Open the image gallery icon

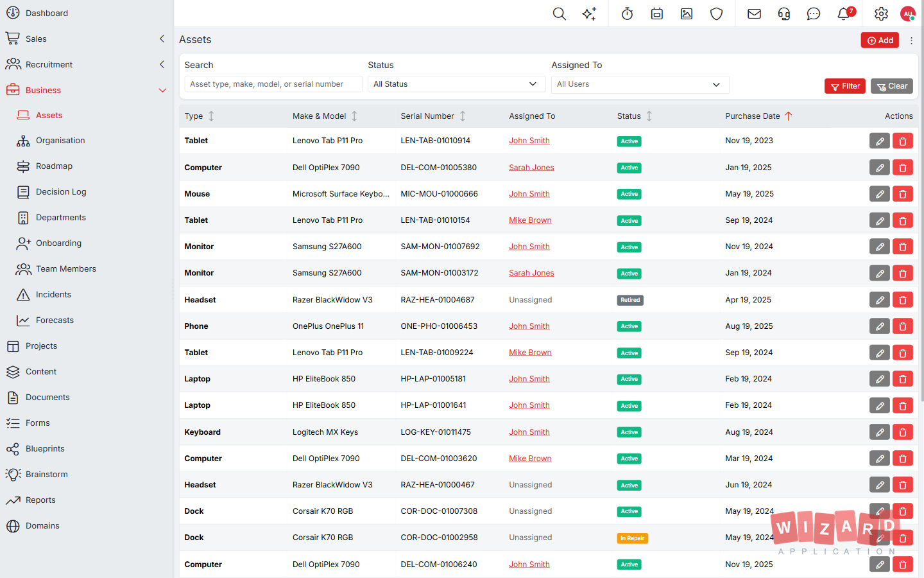687,13
